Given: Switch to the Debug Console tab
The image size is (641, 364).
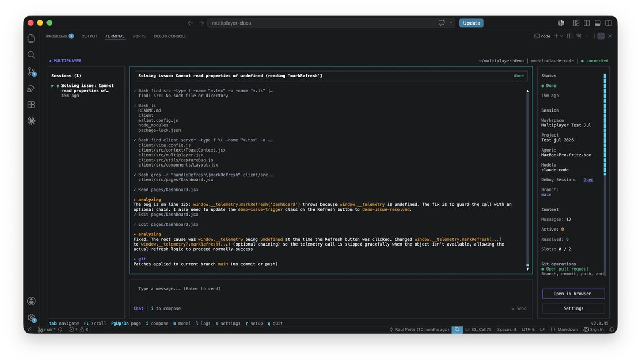Looking at the screenshot, I should click(x=170, y=36).
